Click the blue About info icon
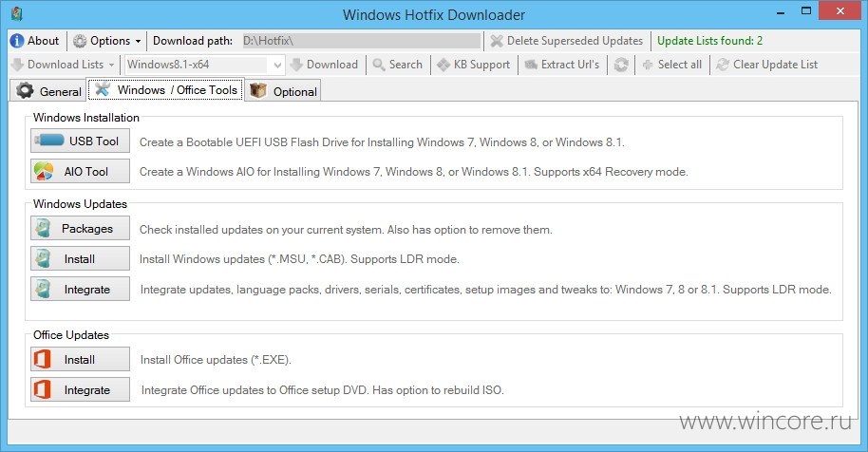The width and height of the screenshot is (868, 452). 17,41
